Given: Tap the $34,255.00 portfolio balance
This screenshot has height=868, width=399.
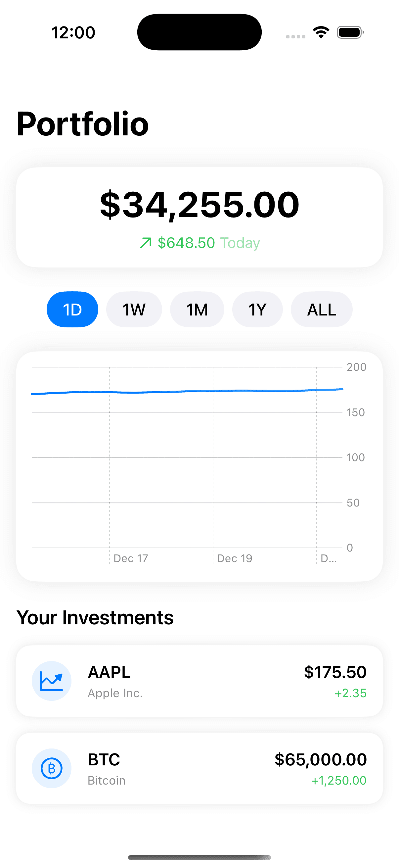Looking at the screenshot, I should (199, 204).
